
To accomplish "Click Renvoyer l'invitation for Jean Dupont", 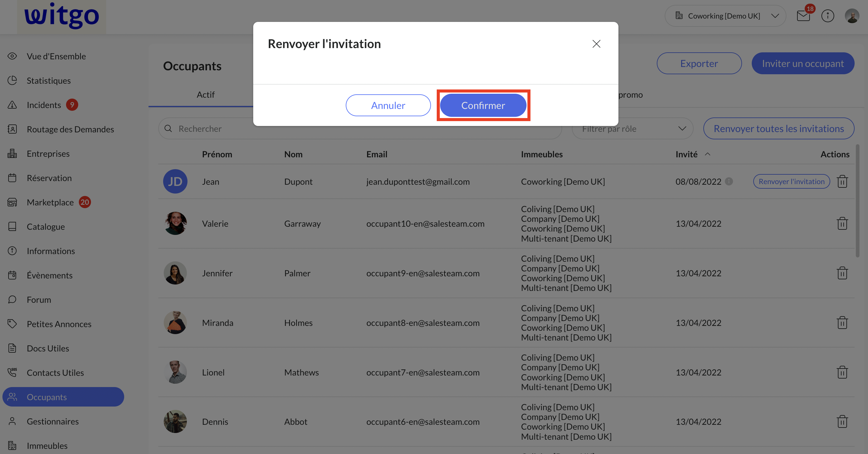I will point(791,181).
